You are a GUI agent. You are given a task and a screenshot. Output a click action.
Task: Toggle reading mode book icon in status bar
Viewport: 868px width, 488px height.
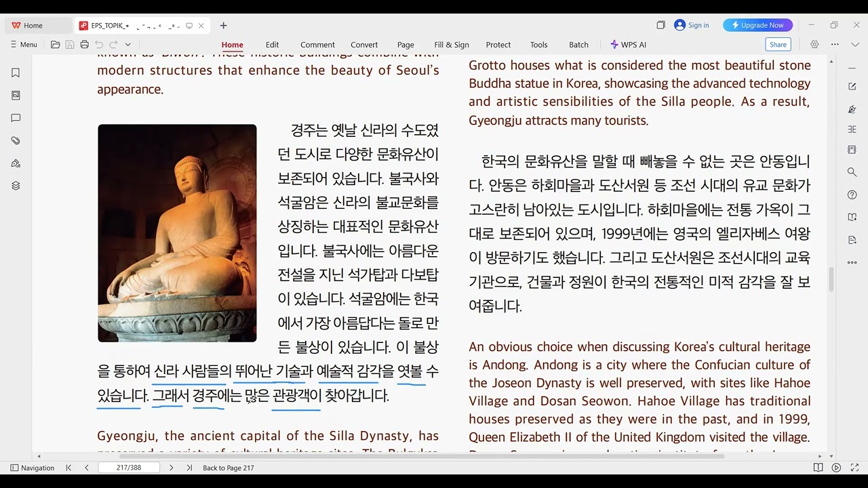[x=818, y=468]
